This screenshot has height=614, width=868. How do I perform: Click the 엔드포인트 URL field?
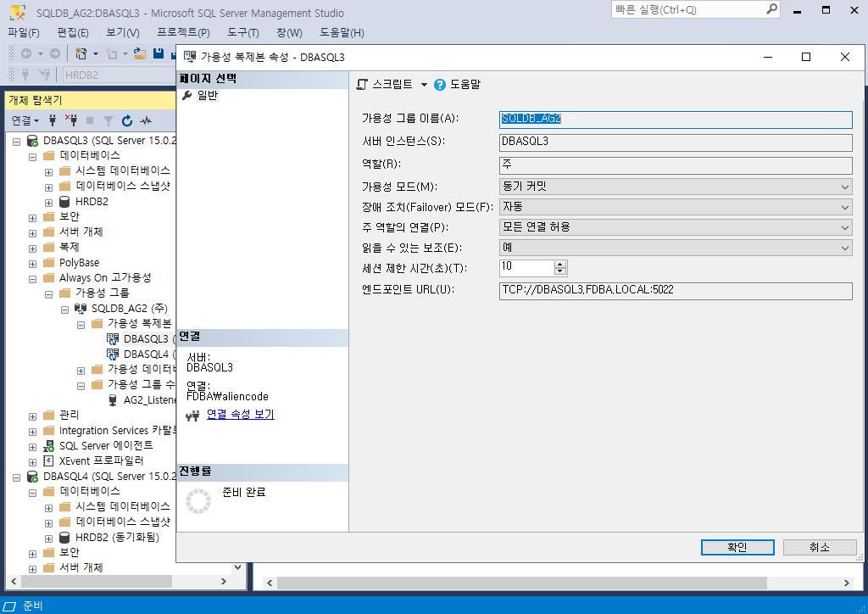(676, 290)
